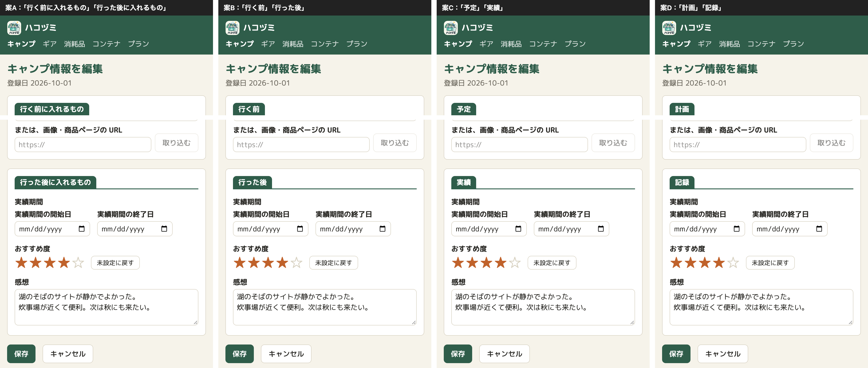This screenshot has height=368, width=868.
Task: Click the ハコヅミ logo icon in 案A
Action: pyautogui.click(x=14, y=28)
